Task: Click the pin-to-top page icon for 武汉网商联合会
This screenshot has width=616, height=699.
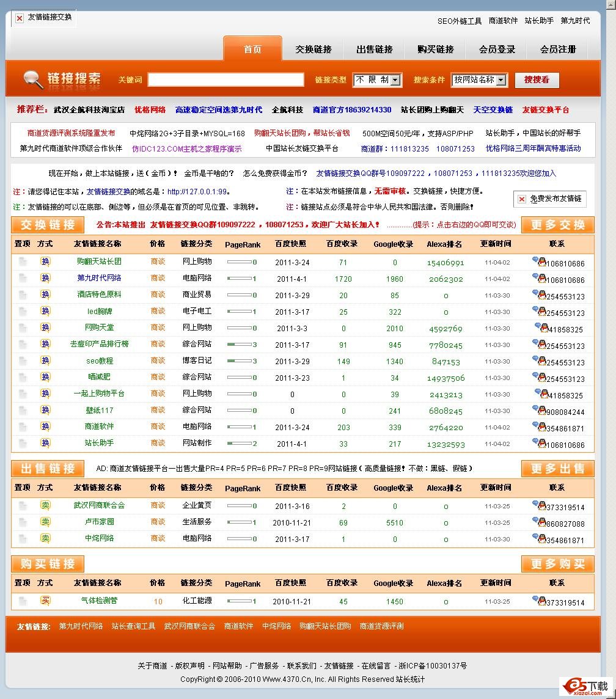Action: (23, 505)
